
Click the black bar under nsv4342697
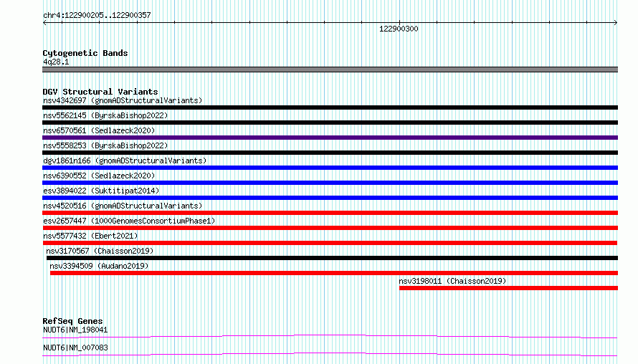[x=330, y=107]
